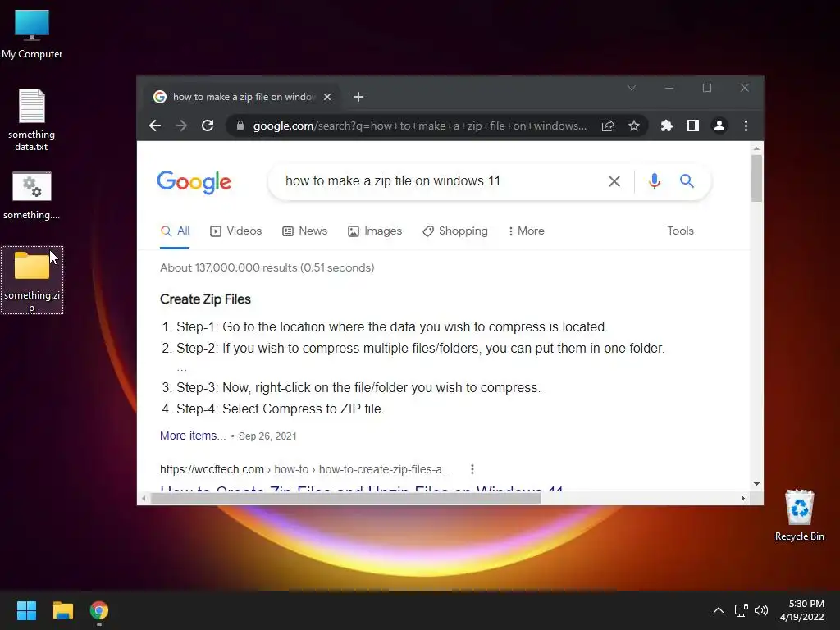Select My Computer desktop icon

click(x=32, y=34)
